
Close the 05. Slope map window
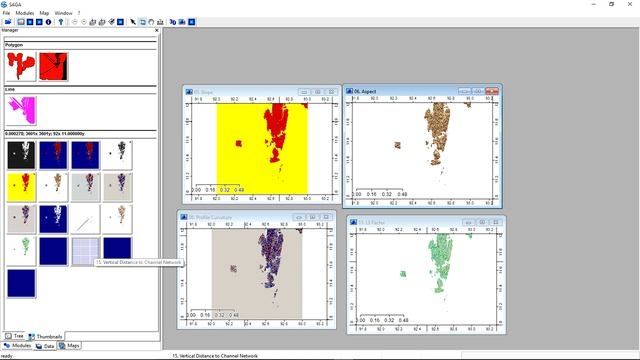331,92
